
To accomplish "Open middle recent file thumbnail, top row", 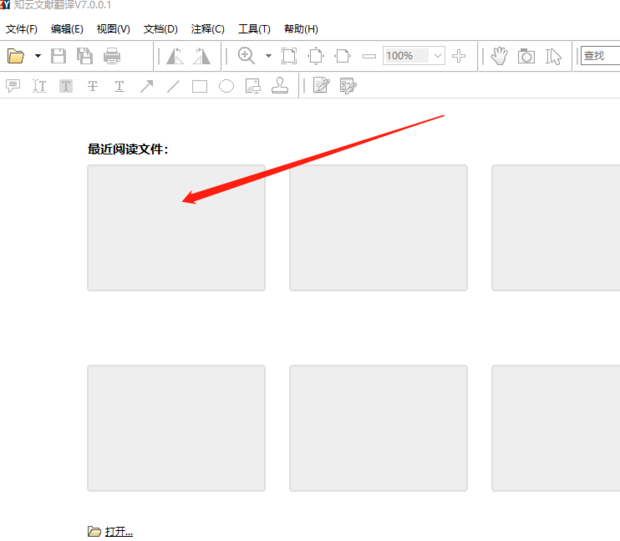I will click(x=378, y=228).
